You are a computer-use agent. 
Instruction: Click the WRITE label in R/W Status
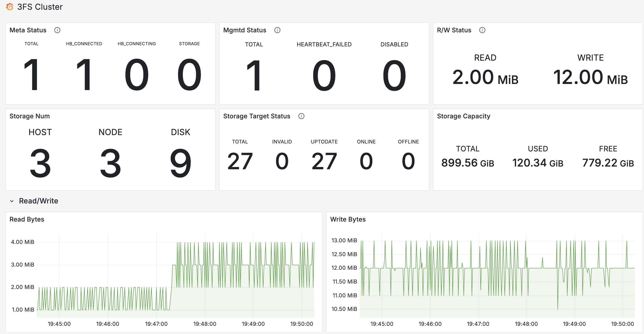[590, 58]
